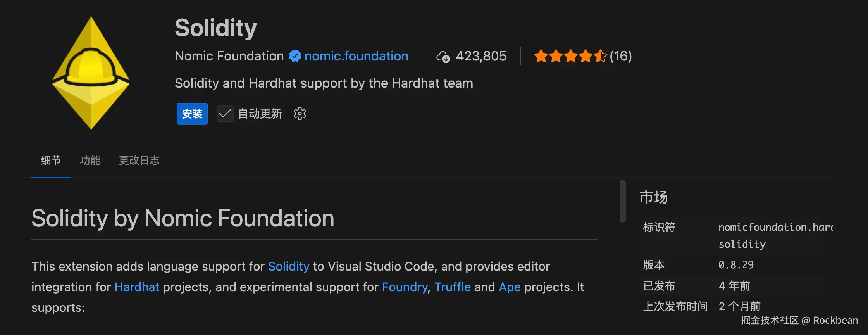
Task: Open the 更改日志 tab
Action: [x=139, y=161]
